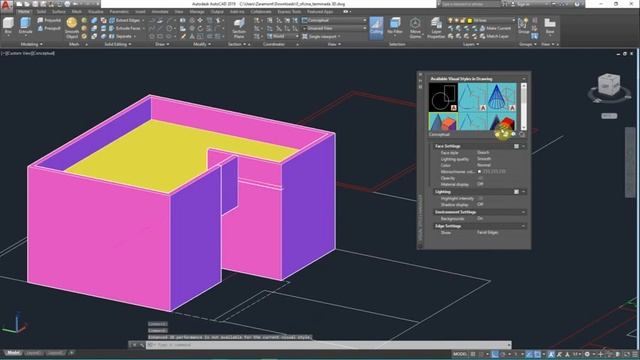This screenshot has height=360, width=640.
Task: Switch to the Solid ribbon tab
Action: [x=41, y=12]
